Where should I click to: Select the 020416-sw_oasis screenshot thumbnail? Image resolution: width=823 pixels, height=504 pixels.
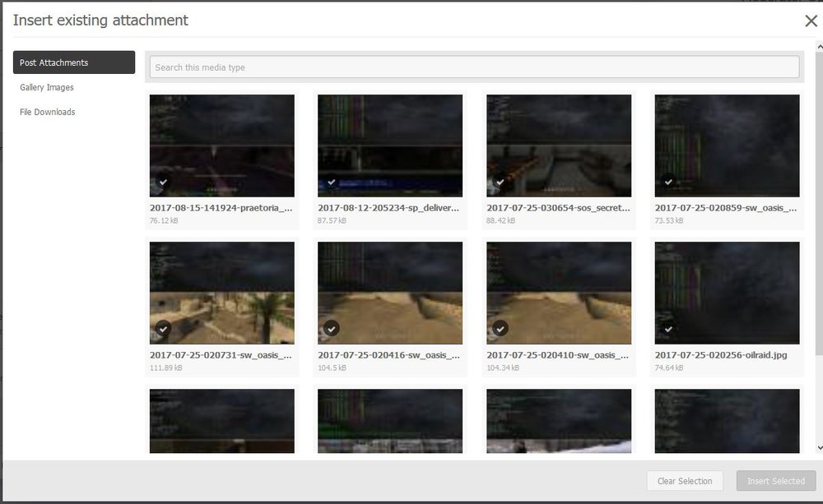click(x=390, y=293)
